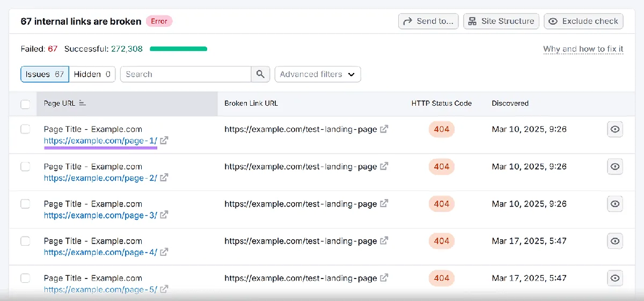Check the box for page-4 row
This screenshot has width=644, height=301.
[x=25, y=240]
